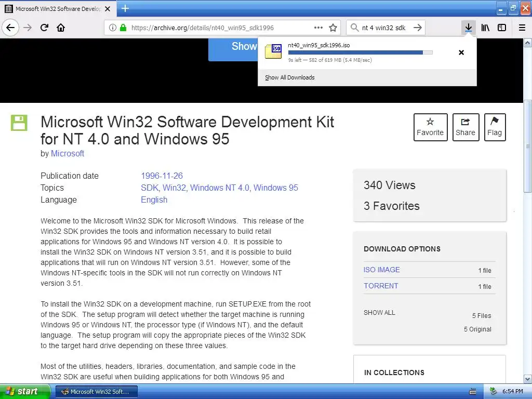Open the English language link
Screen dimensions: 532x399
click(154, 199)
